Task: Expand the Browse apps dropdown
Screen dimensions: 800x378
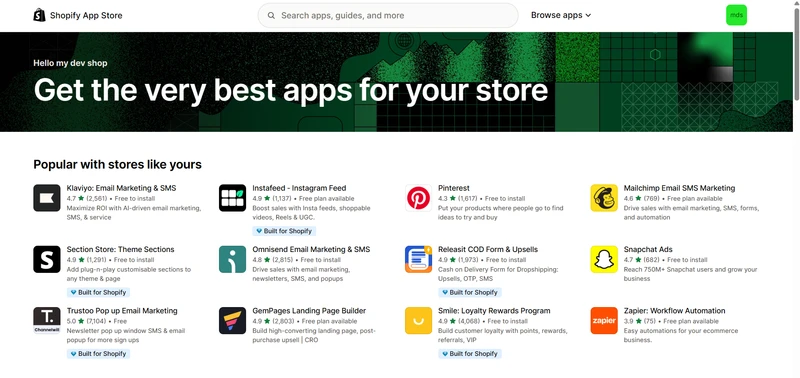Action: (x=561, y=15)
